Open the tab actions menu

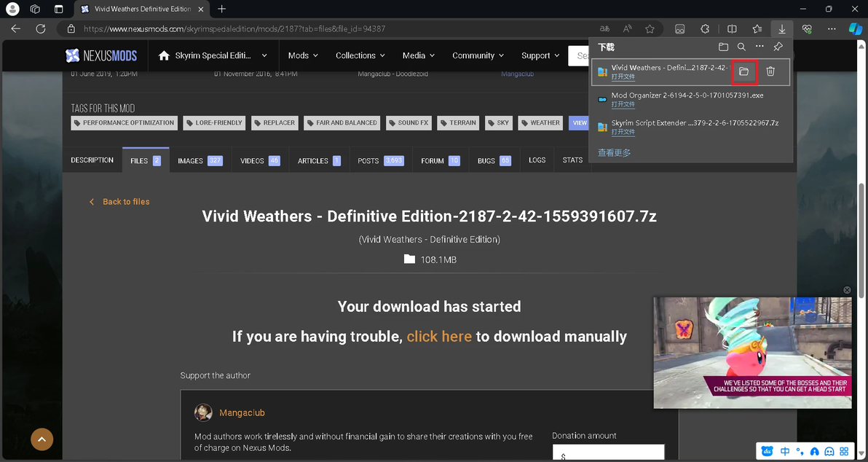click(59, 9)
